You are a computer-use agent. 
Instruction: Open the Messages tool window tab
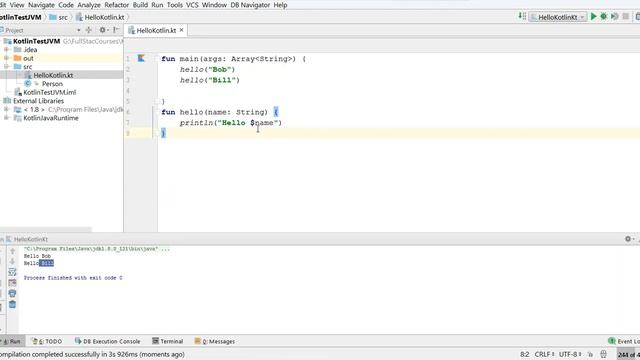pyautogui.click(x=215, y=341)
